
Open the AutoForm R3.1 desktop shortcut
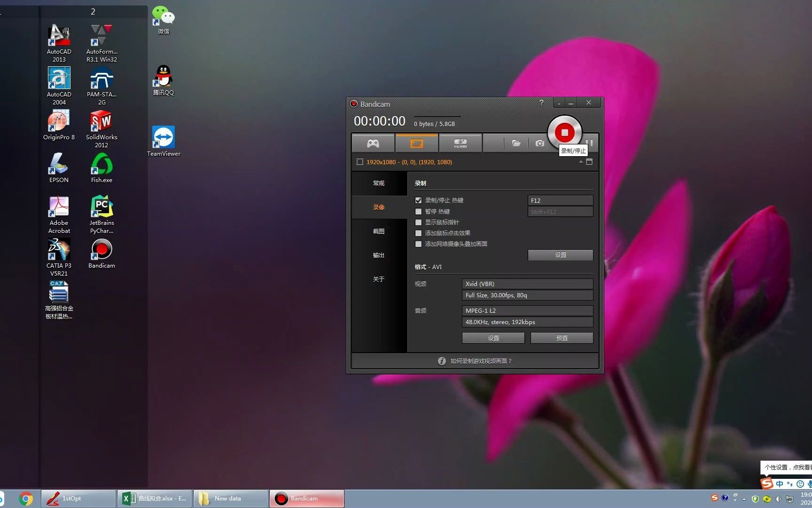click(x=101, y=43)
